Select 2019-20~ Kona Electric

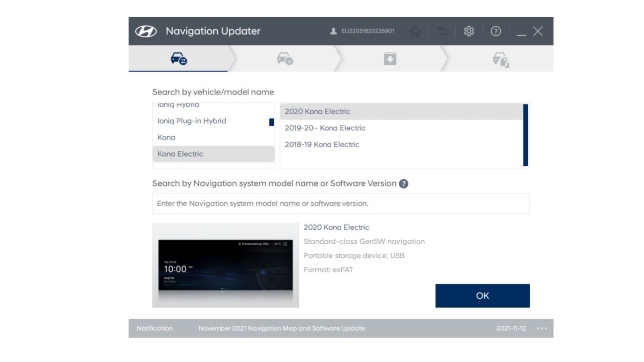(325, 128)
